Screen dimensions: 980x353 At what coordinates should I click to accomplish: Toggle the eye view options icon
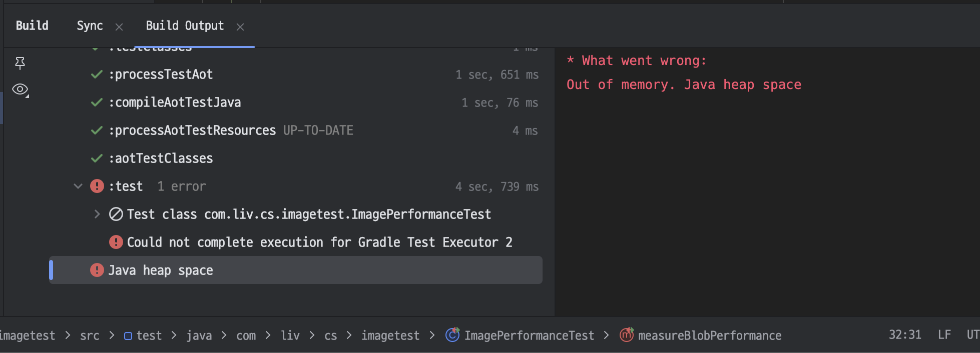coord(20,89)
